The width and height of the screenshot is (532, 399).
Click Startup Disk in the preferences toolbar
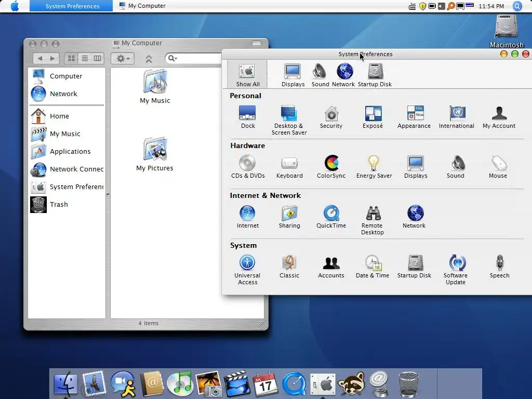(x=375, y=75)
